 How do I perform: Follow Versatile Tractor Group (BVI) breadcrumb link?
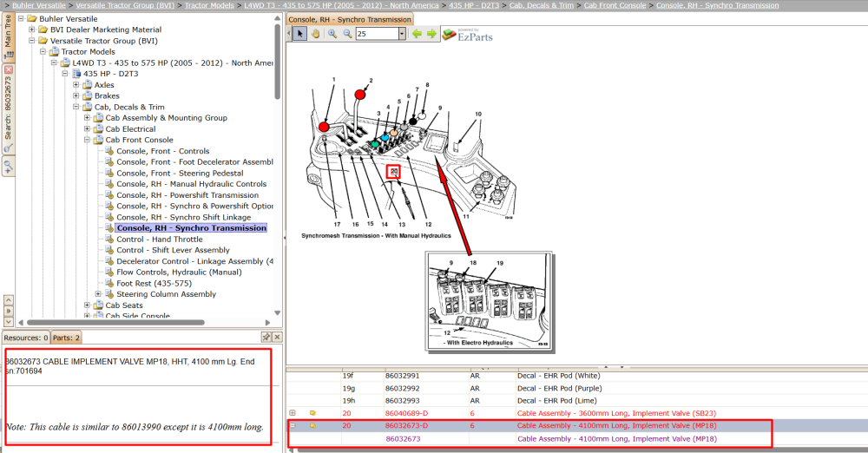tap(125, 5)
